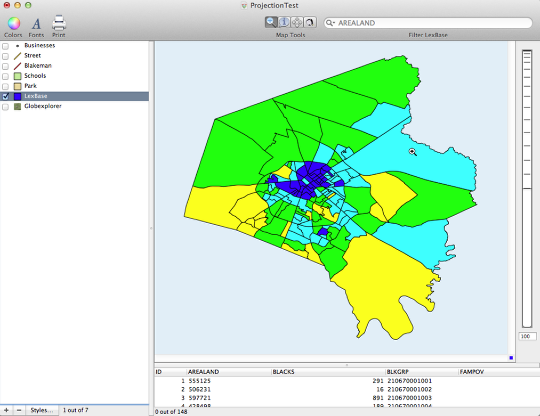Sort table by BLKGRP column header
Viewport: 540px width, 416px height.
pyautogui.click(x=398, y=372)
